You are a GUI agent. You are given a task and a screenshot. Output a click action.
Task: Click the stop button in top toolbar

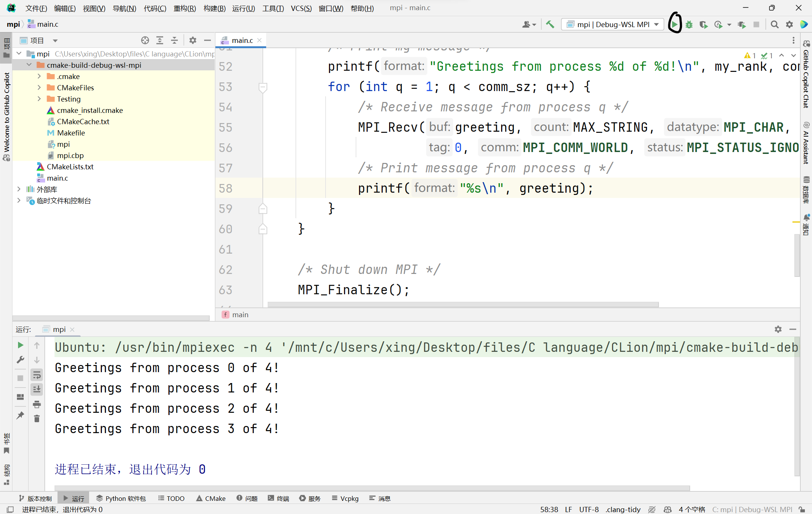(756, 24)
